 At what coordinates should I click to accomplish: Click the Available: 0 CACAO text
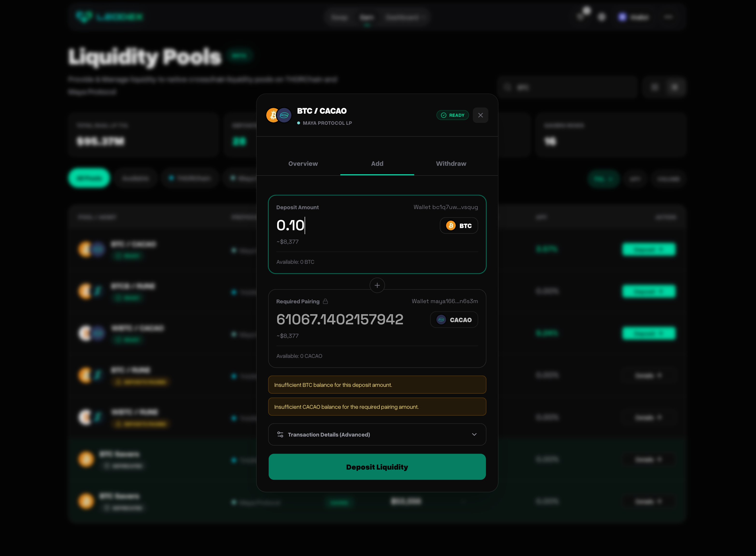pos(299,356)
